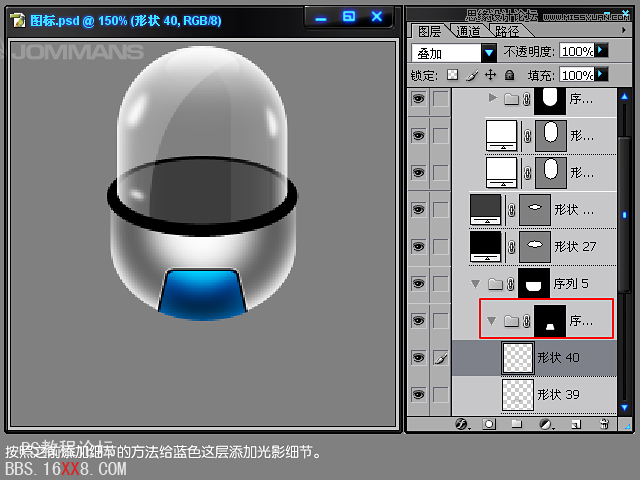The image size is (640, 480).
Task: Open the opacity (不透明度) slider arrow
Action: 601,50
